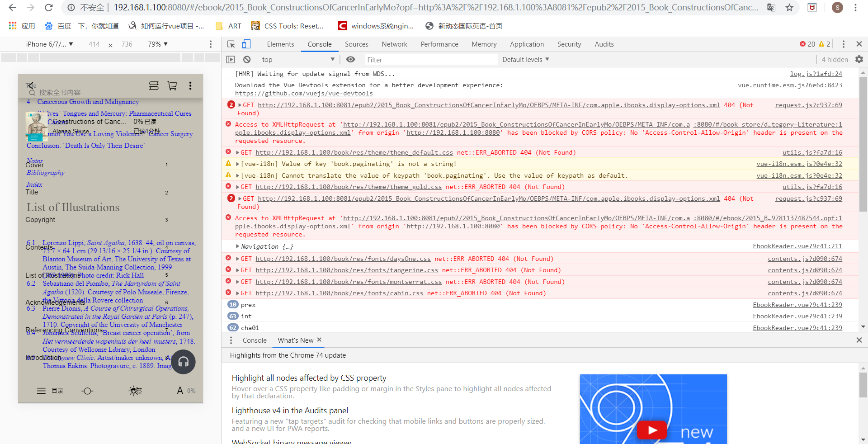Switch to the Network tab

pyautogui.click(x=394, y=44)
